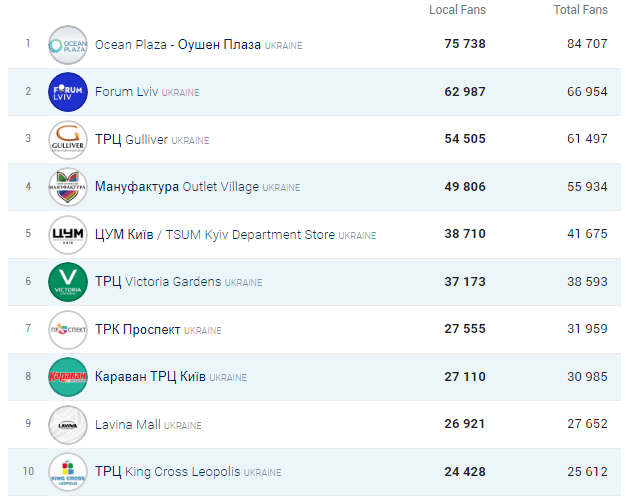Image resolution: width=629 pixels, height=502 pixels.
Task: Select the Gulliver mall logo icon
Action: pyautogui.click(x=68, y=140)
